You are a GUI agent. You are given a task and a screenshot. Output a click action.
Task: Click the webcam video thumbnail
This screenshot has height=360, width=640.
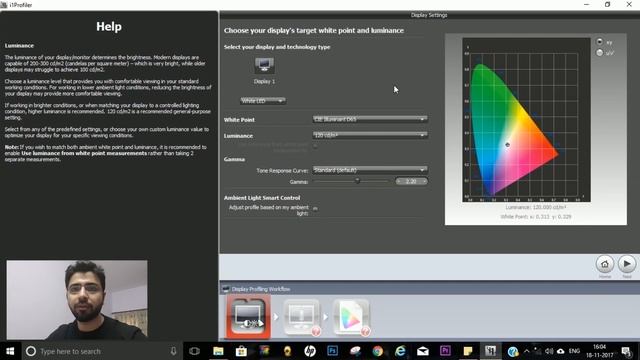[x=77, y=300]
